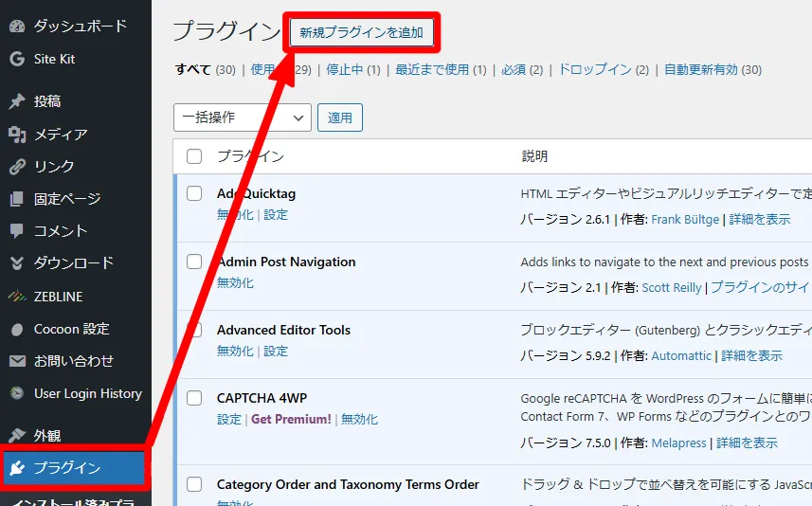The height and width of the screenshot is (506, 812).
Task: Click the pages icon for 固定ページ
Action: (16, 199)
